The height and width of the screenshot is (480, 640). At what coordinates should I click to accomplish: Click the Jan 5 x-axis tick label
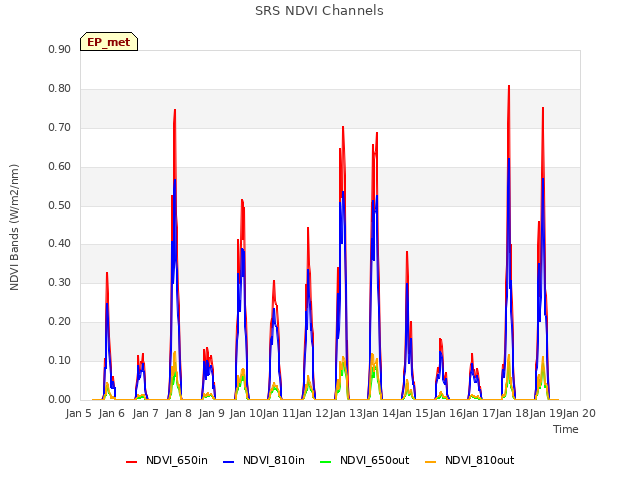[x=78, y=413]
